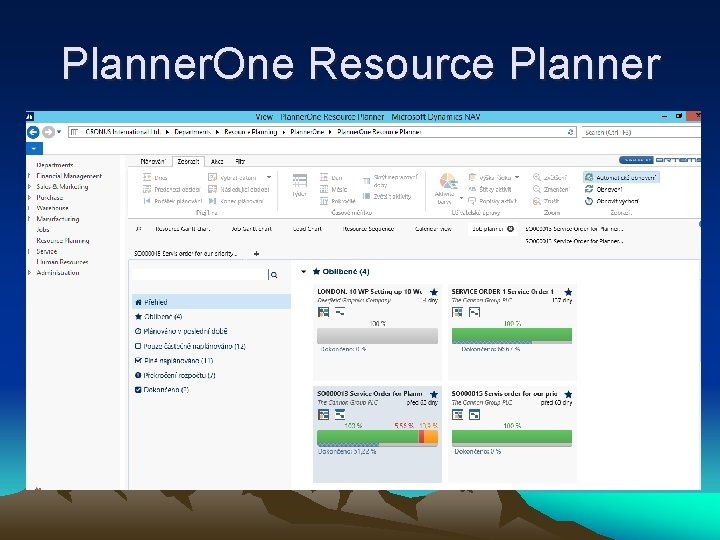Open the Calendar view tab

433,229
